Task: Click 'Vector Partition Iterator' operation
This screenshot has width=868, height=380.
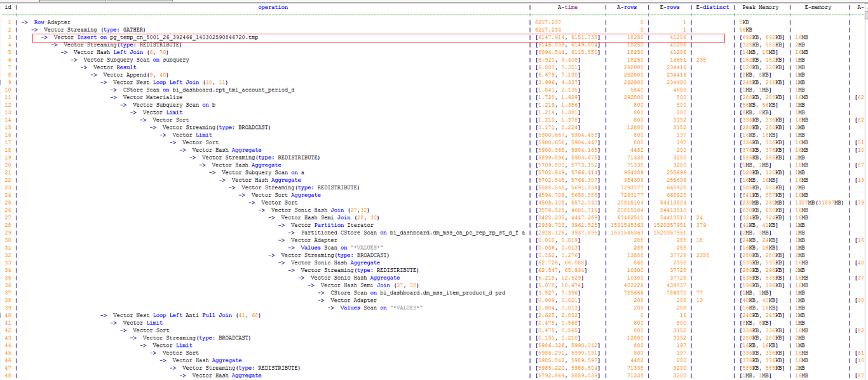Action: pyautogui.click(x=332, y=225)
